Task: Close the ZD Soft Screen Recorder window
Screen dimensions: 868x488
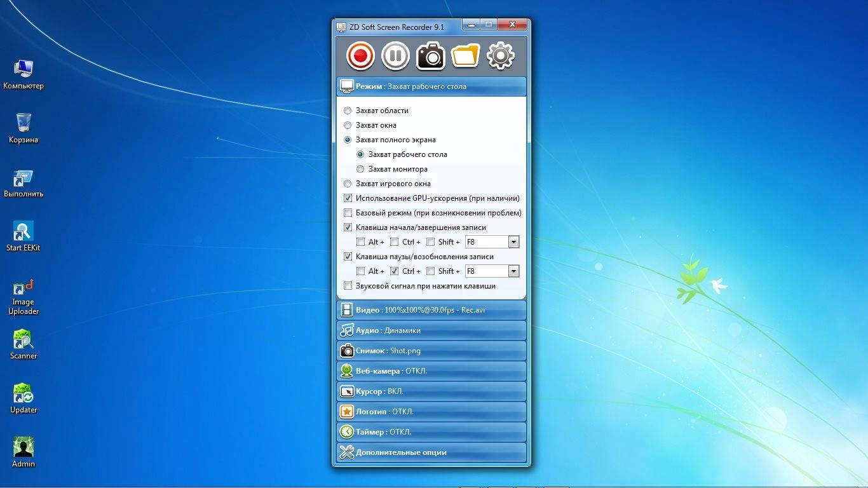Action: pyautogui.click(x=512, y=25)
